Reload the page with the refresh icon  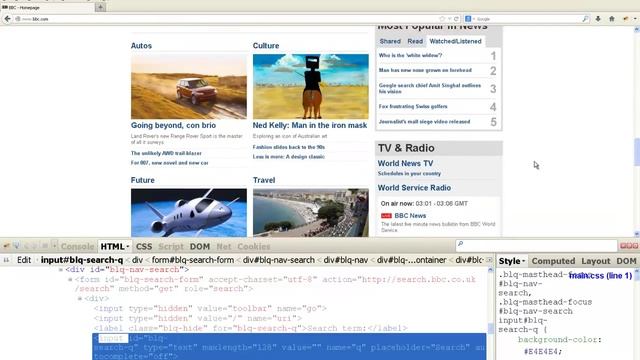tap(456, 19)
